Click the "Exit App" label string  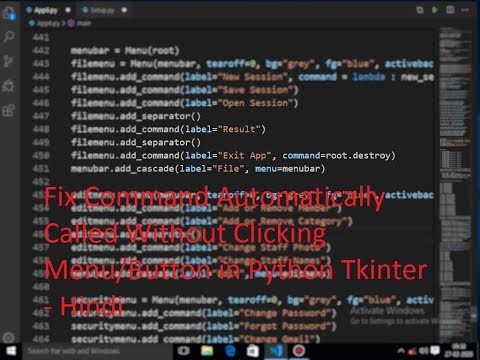tap(244, 156)
